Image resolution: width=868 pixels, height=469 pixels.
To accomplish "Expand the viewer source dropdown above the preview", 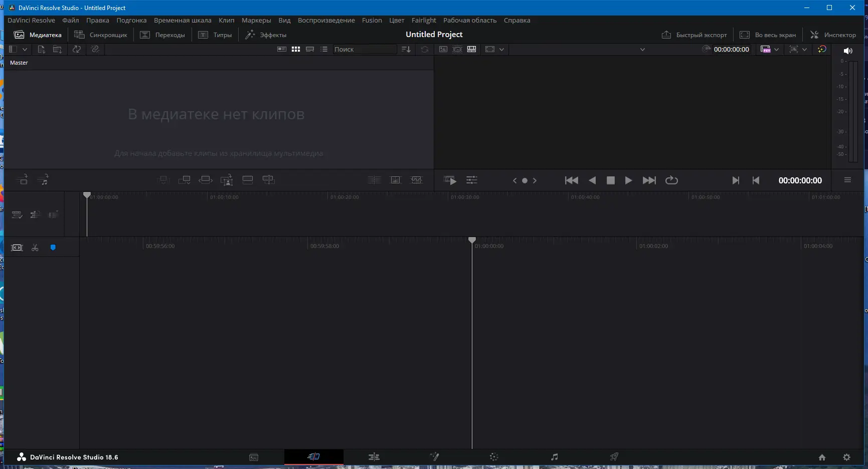I will 642,49.
